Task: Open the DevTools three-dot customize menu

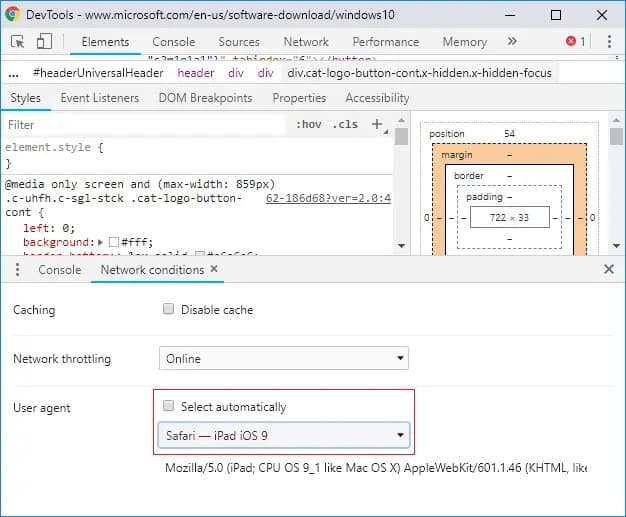Action: [609, 42]
